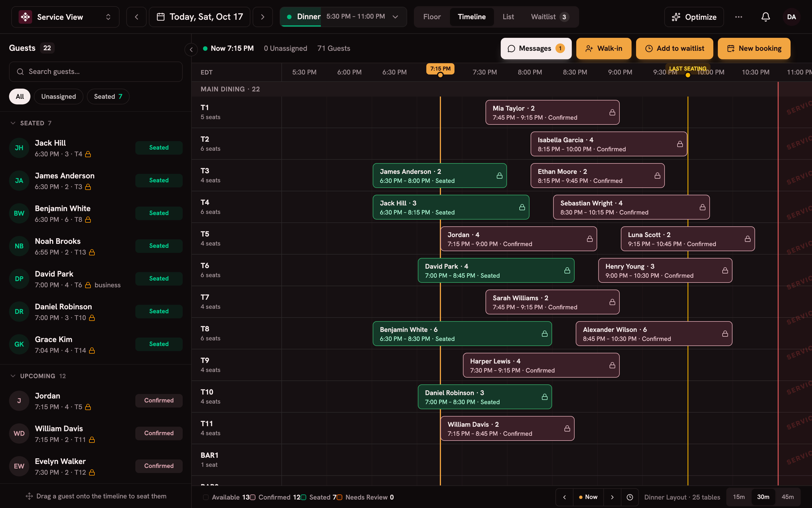Image resolution: width=812 pixels, height=508 pixels.
Task: Open the DA user avatar
Action: (791, 17)
